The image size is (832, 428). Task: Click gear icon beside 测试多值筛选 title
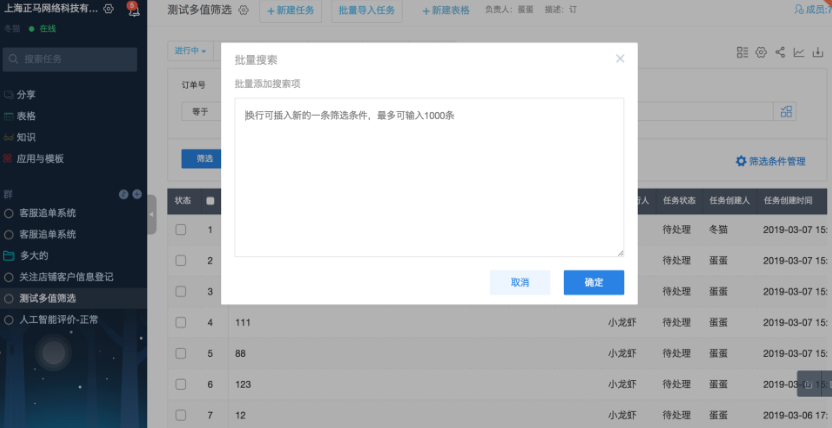[x=243, y=10]
